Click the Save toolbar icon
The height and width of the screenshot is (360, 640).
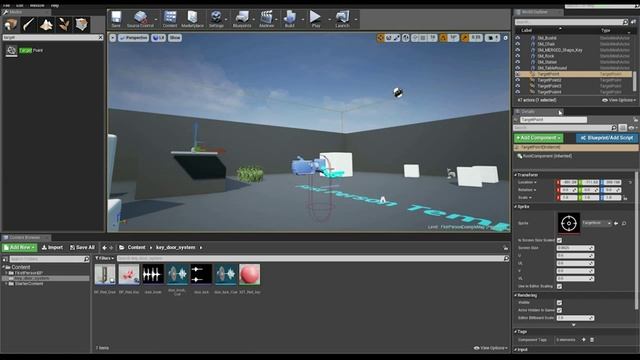point(116,19)
